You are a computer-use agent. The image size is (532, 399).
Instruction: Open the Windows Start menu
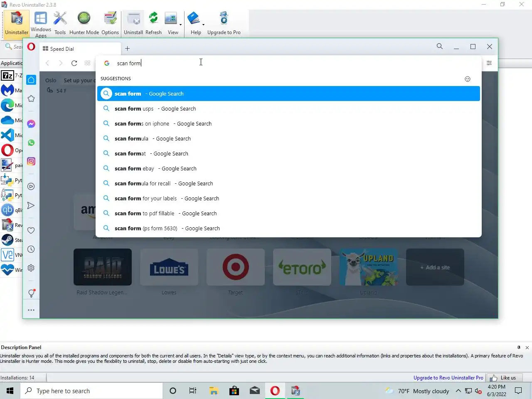click(x=10, y=391)
